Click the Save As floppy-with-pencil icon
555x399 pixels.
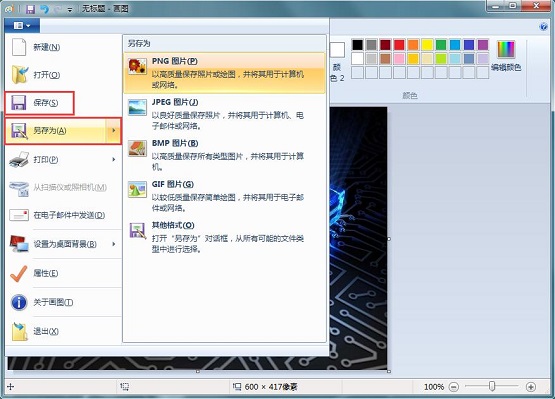19,131
